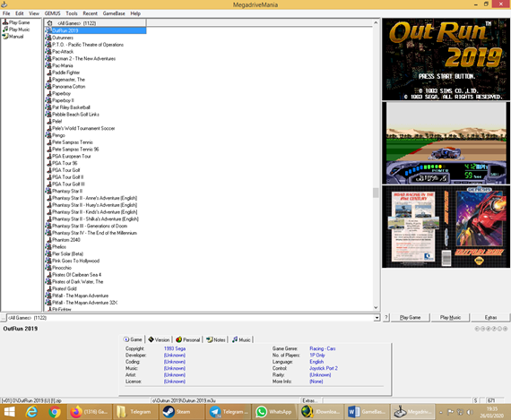This screenshot has height=420, width=511.
Task: Select Pengo in the game list
Action: [58, 135]
